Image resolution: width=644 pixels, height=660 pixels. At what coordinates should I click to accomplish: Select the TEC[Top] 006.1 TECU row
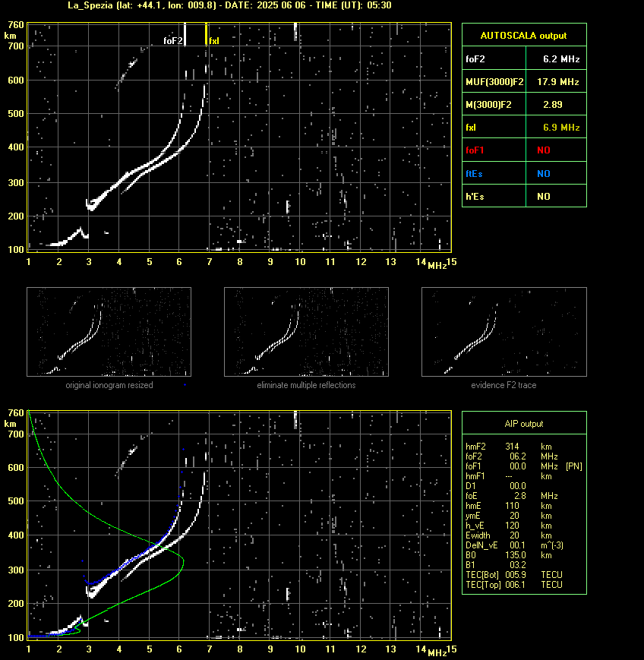(x=514, y=585)
